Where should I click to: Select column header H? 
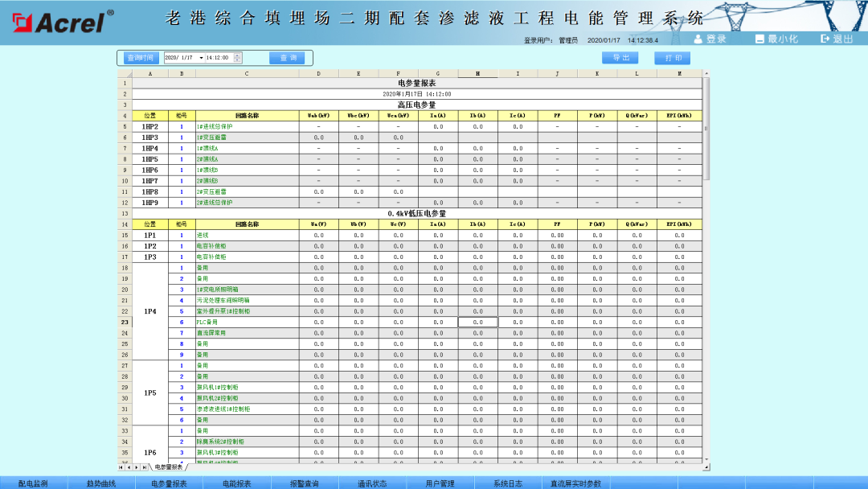click(x=477, y=74)
